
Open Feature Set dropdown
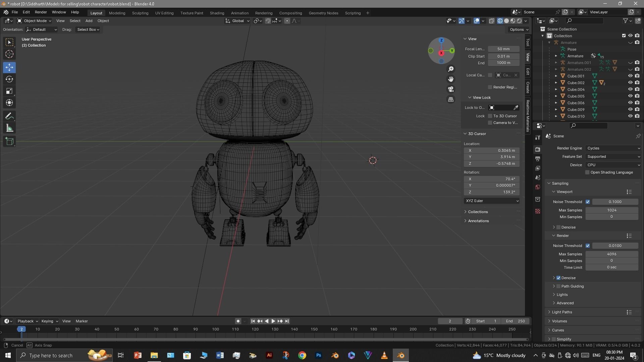click(x=613, y=157)
